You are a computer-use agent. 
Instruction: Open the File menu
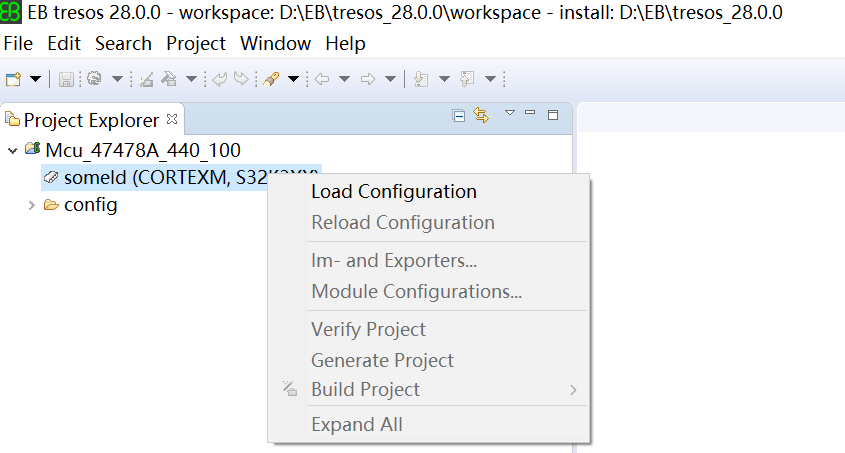[x=18, y=43]
